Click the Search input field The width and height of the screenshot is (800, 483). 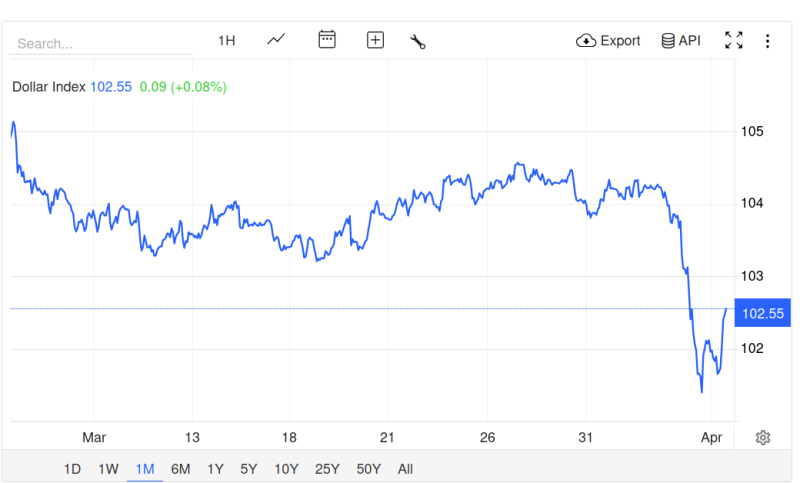(101, 43)
